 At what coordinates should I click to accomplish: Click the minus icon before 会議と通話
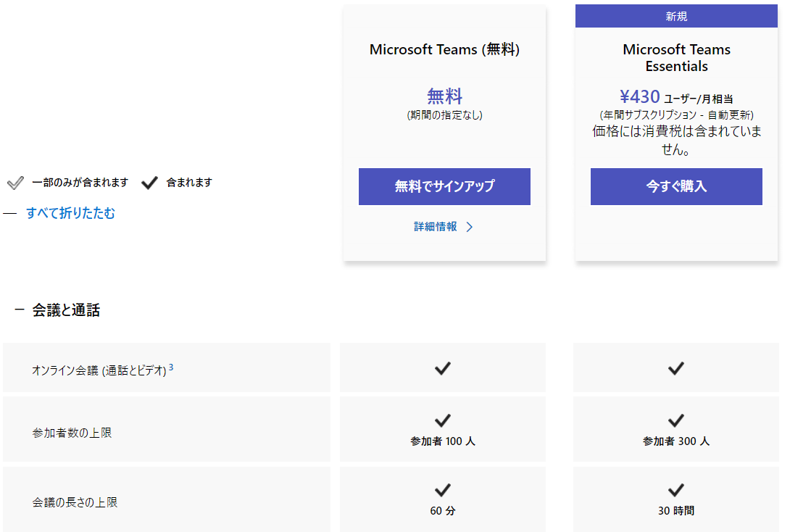coord(20,309)
